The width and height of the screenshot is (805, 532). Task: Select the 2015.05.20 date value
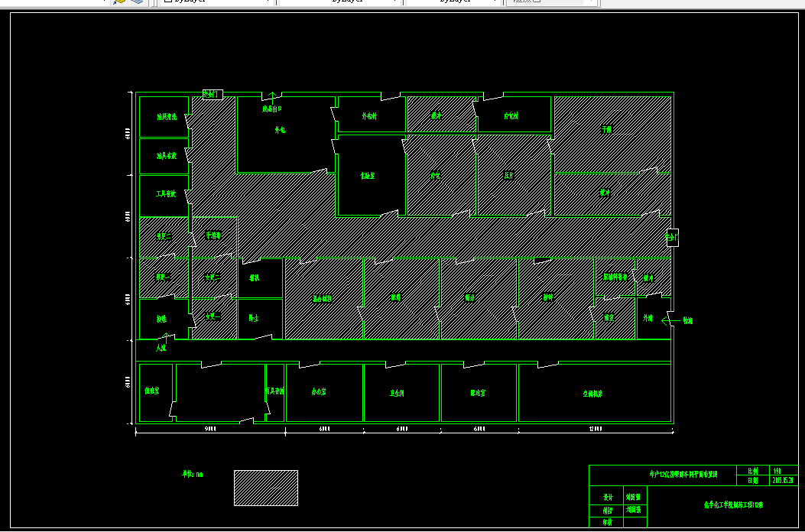783,481
